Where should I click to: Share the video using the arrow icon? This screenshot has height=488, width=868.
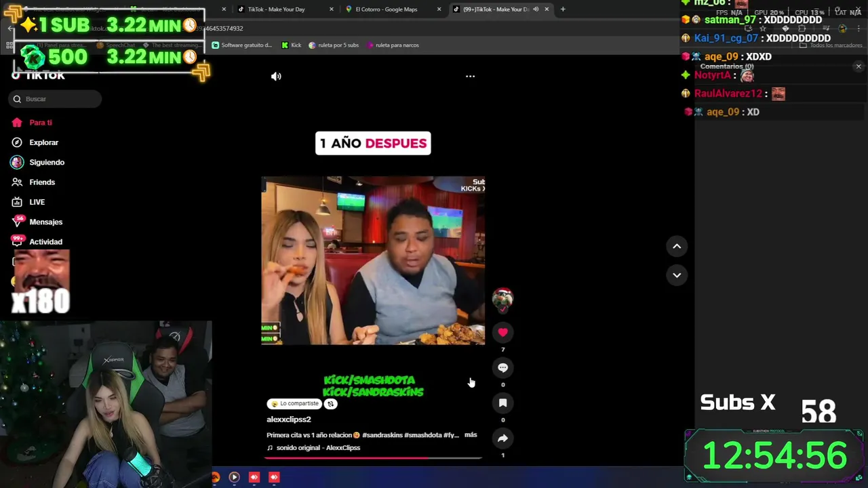502,439
